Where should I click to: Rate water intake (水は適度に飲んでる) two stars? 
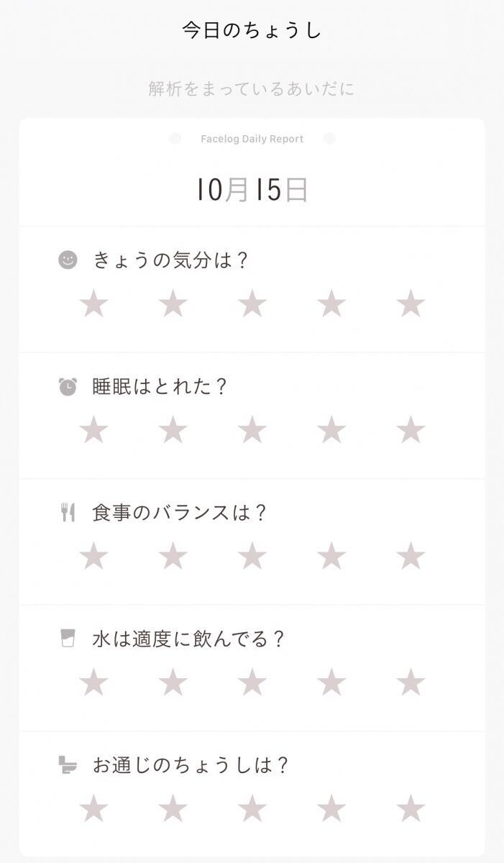[x=173, y=682]
